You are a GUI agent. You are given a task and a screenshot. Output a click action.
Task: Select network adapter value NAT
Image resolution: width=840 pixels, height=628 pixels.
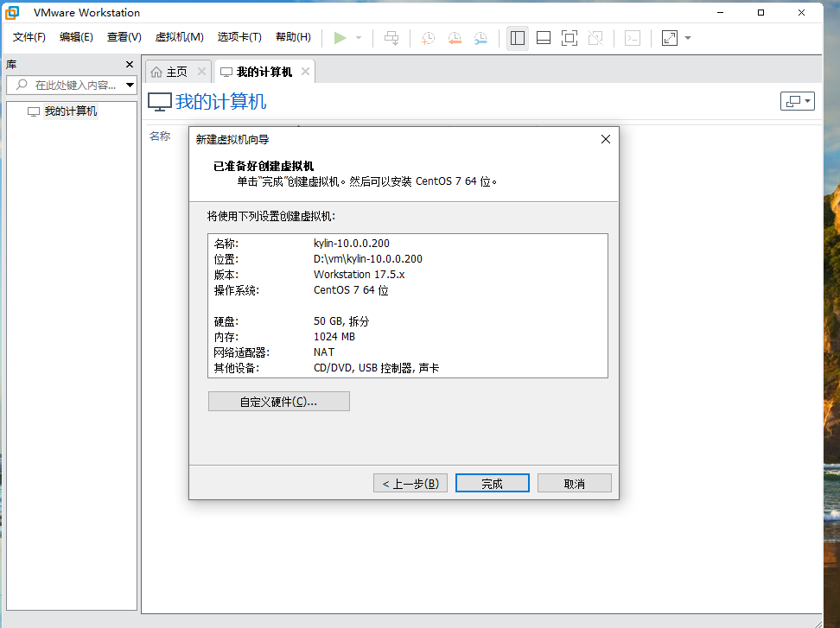324,352
